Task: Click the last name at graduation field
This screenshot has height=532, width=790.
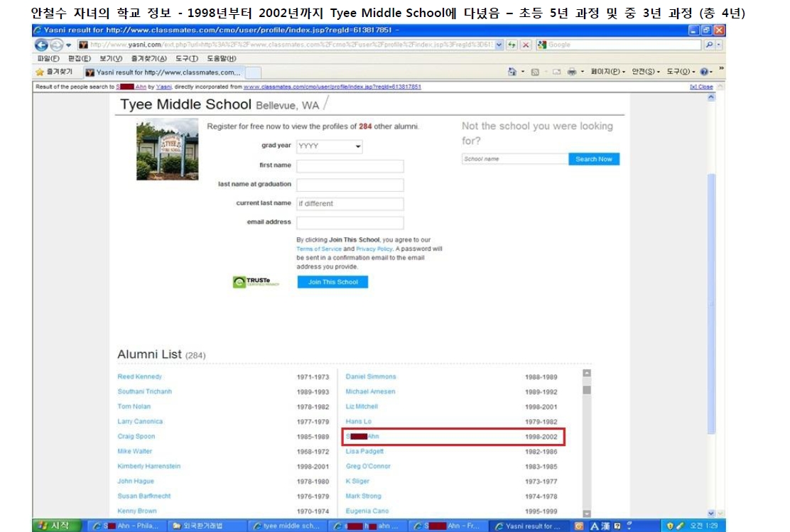Action: click(x=350, y=185)
